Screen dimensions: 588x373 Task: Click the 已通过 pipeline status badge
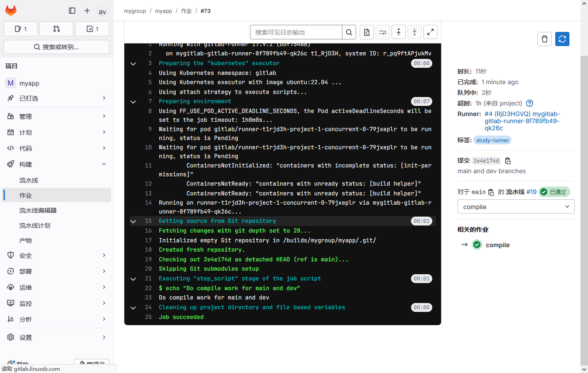pyautogui.click(x=554, y=192)
